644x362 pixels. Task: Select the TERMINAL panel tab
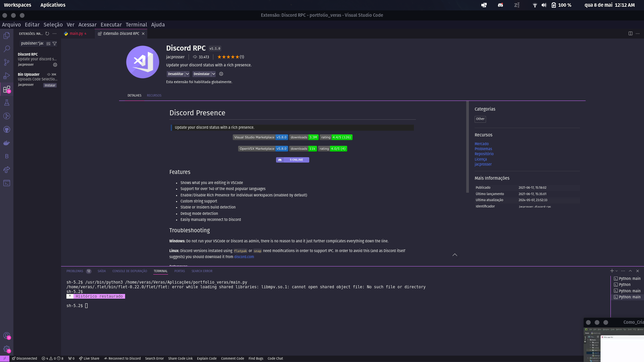tap(160, 271)
